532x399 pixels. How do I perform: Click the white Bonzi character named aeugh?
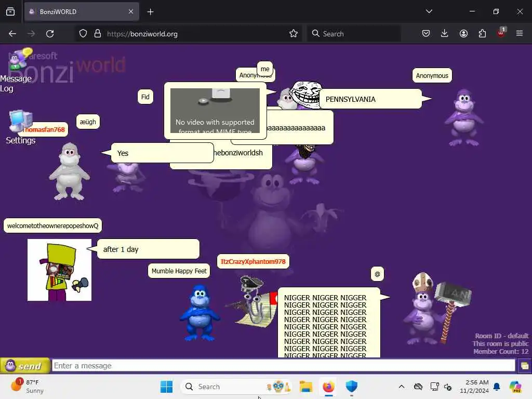click(69, 171)
